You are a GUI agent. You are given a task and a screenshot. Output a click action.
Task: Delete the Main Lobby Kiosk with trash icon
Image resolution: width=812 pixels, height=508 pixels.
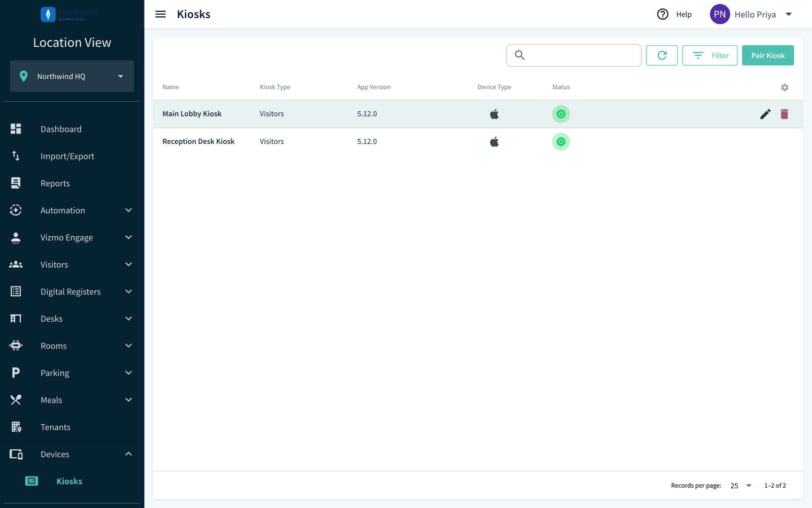[x=785, y=114]
